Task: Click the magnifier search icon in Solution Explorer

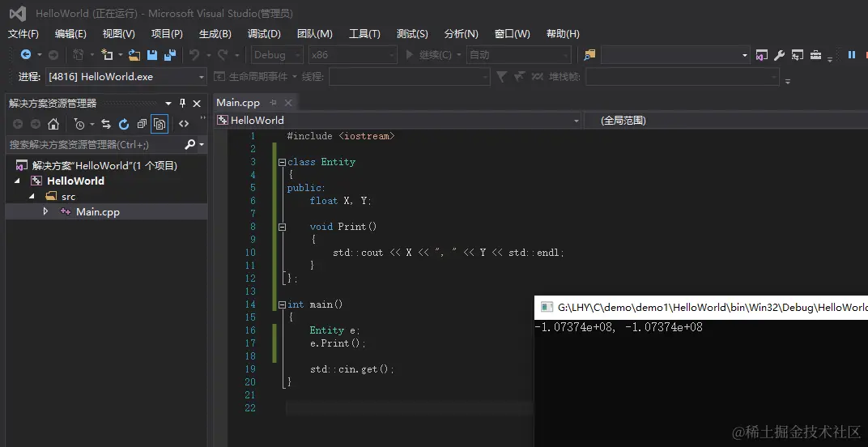Action: pyautogui.click(x=189, y=145)
